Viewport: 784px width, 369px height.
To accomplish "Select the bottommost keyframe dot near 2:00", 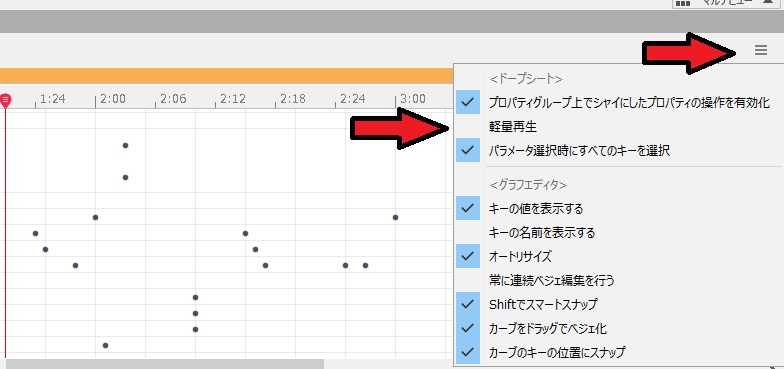I will [106, 346].
